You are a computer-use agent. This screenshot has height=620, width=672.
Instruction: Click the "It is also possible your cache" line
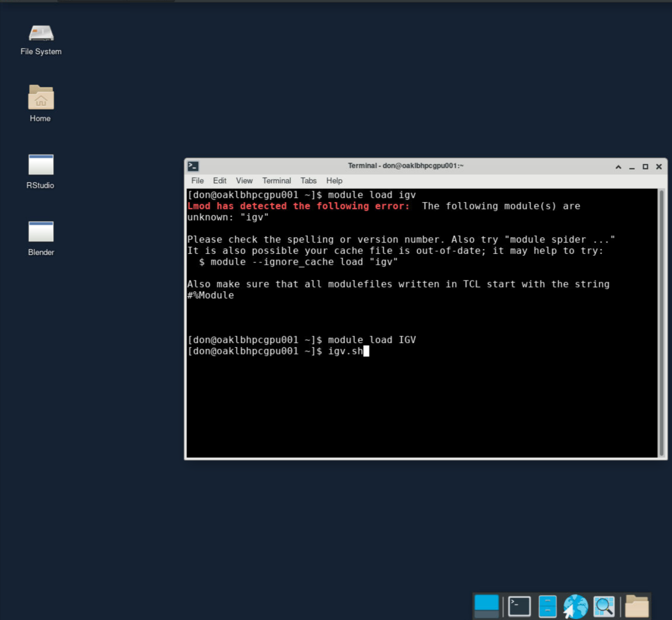pyautogui.click(x=395, y=251)
